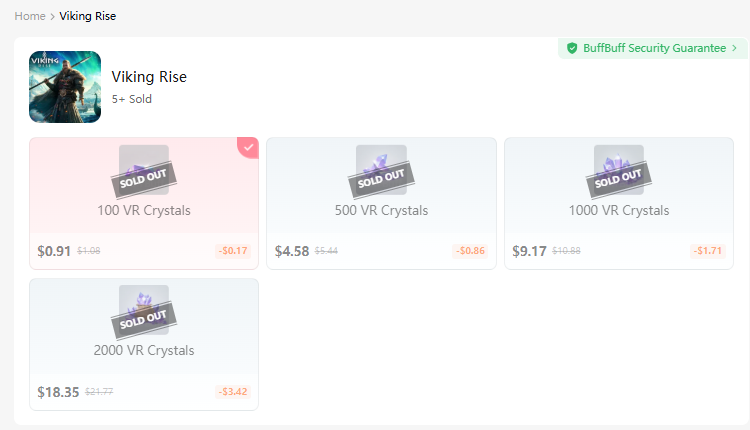Click the $18.35 price label
The width and height of the screenshot is (750, 430).
(x=58, y=392)
